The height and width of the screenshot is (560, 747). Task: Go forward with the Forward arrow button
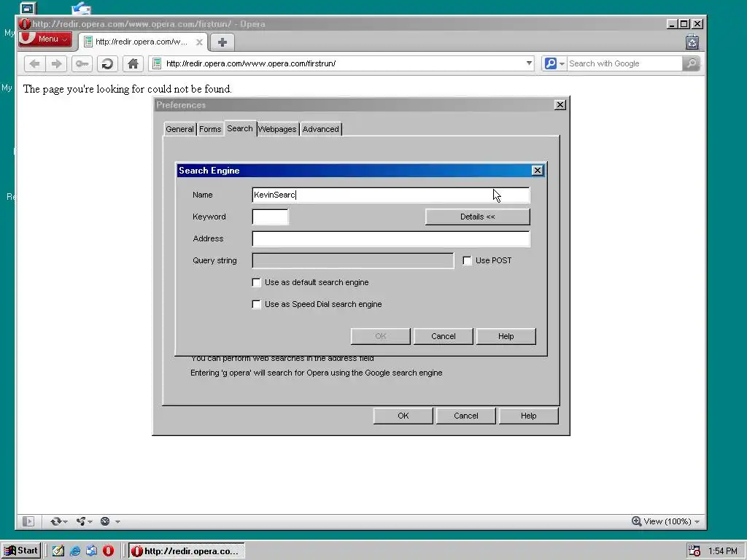tap(56, 64)
